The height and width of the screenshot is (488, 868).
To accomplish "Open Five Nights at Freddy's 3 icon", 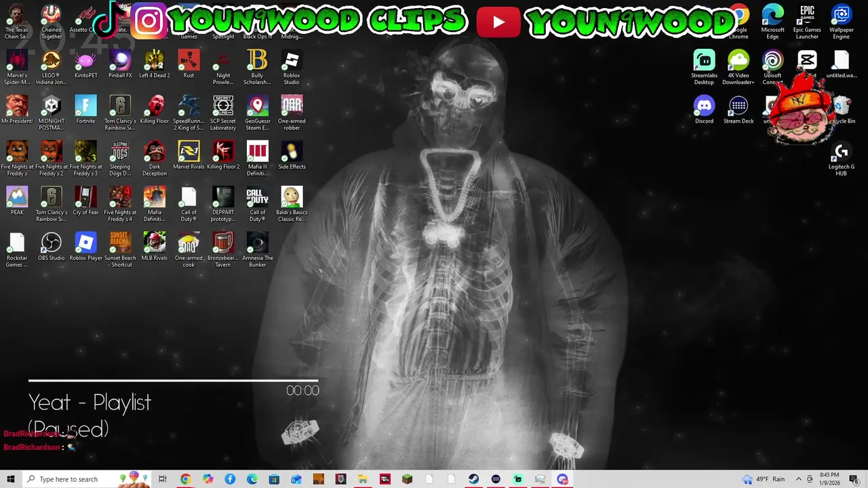I will tap(85, 159).
